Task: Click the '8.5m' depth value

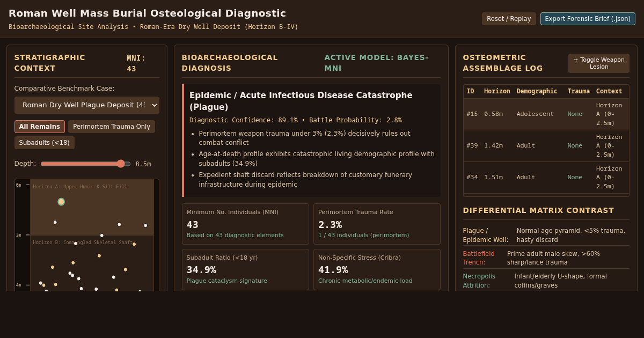Action: (143, 164)
